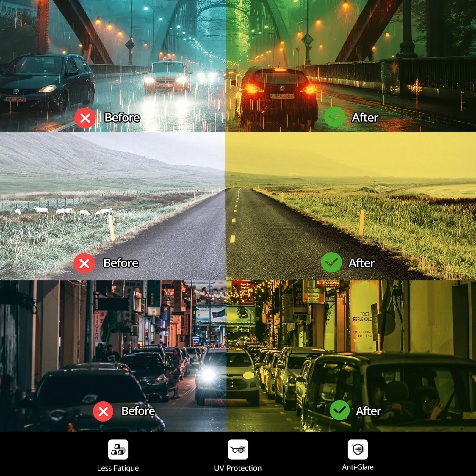The width and height of the screenshot is (476, 476).
Task: Click the 'Less Fatigue' label
Action: click(118, 468)
